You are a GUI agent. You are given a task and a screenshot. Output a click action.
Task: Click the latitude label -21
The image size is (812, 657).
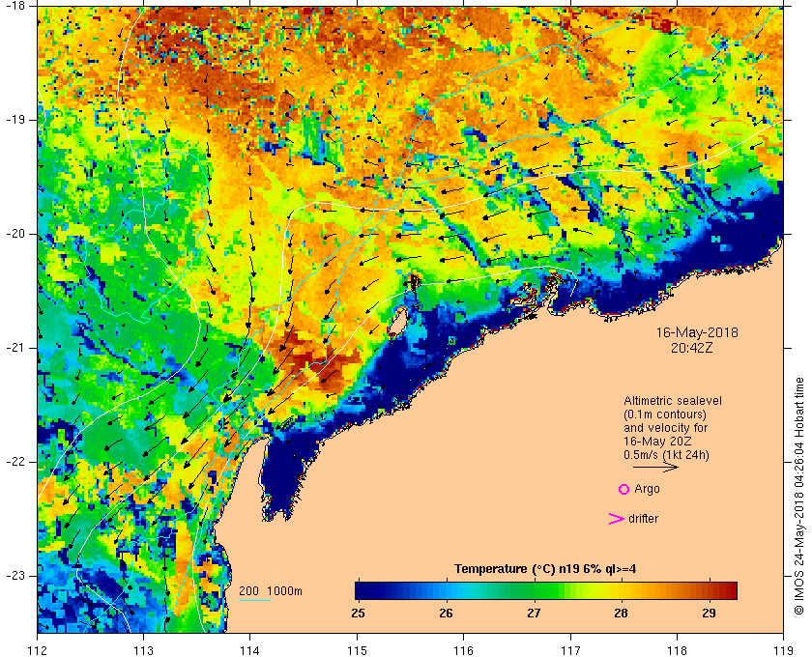(x=15, y=348)
